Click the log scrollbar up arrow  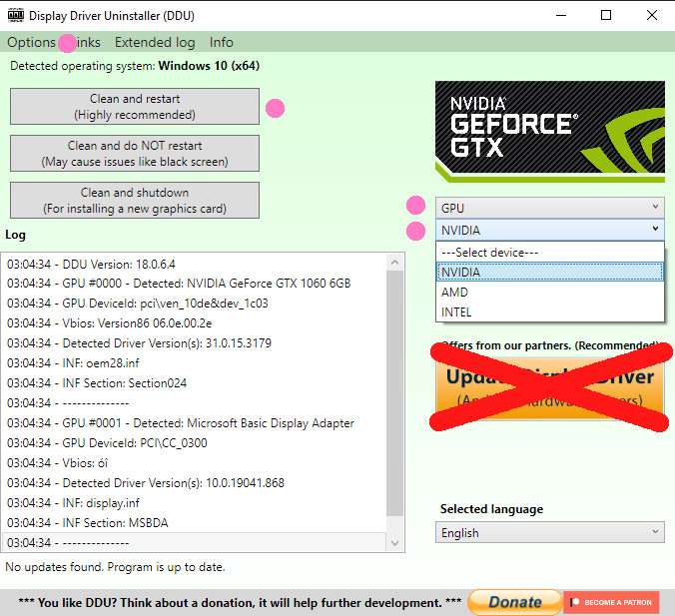[x=395, y=263]
